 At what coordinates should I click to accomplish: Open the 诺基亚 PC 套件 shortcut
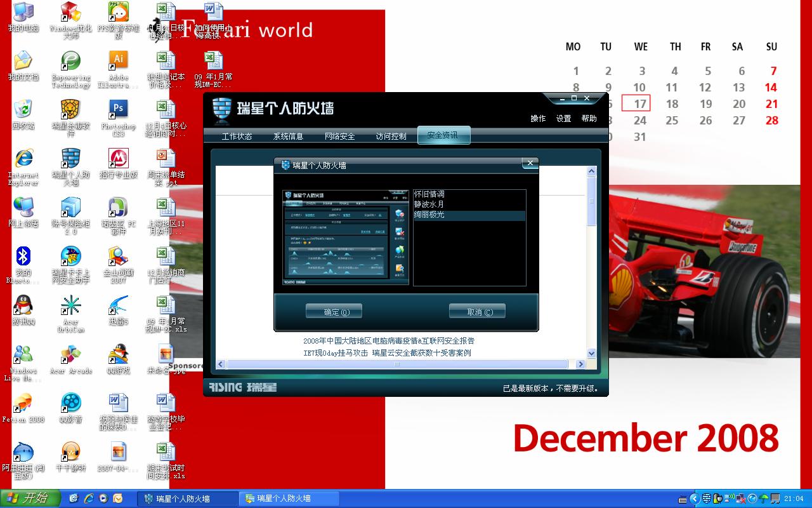coord(118,216)
